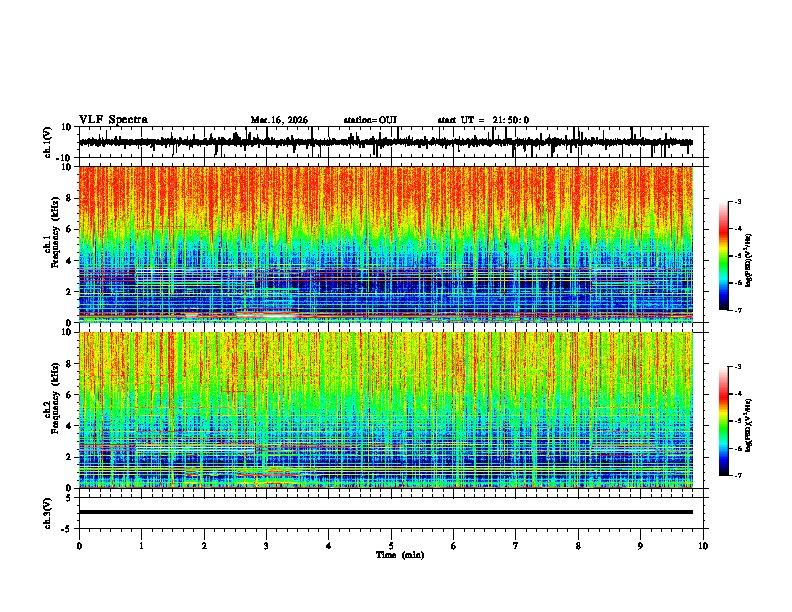
Task: Click the ch.2 color scale log(PSD) label
Action: coord(750,425)
